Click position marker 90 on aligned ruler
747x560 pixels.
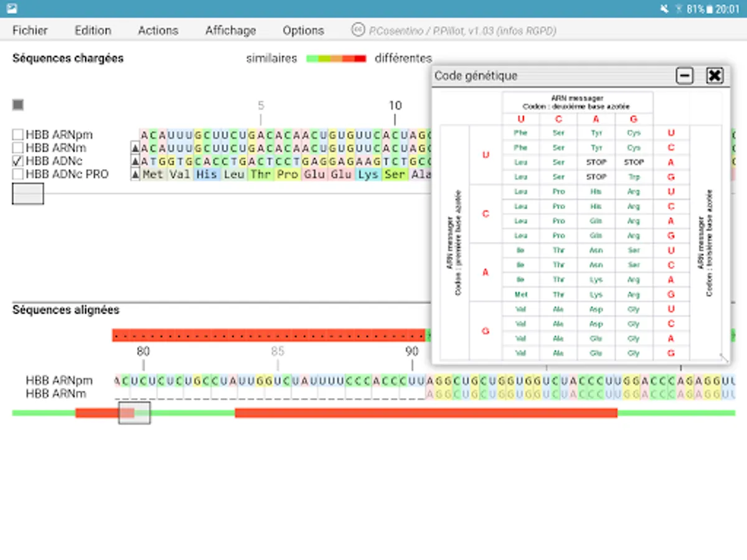pos(412,352)
